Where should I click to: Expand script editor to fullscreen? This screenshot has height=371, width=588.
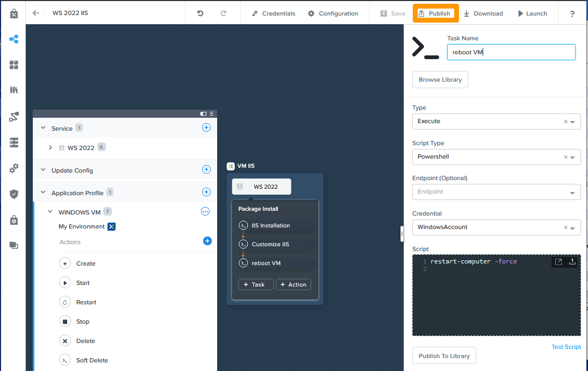(558, 262)
